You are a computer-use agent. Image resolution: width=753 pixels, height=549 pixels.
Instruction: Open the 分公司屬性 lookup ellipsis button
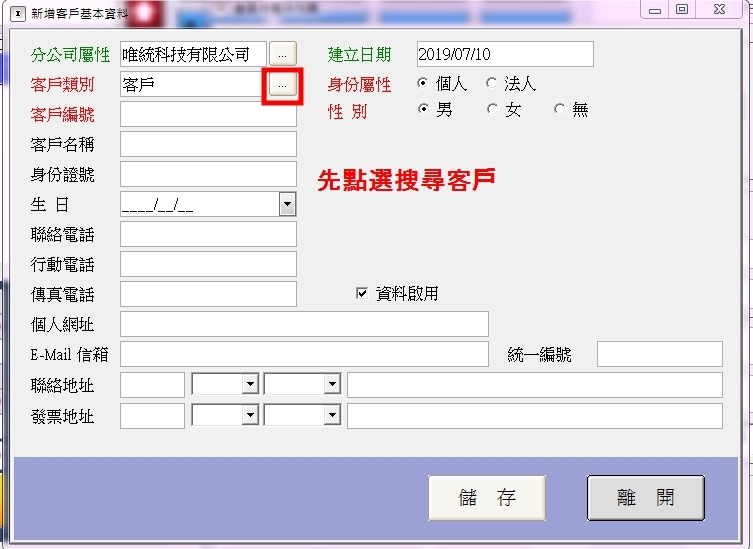click(283, 54)
